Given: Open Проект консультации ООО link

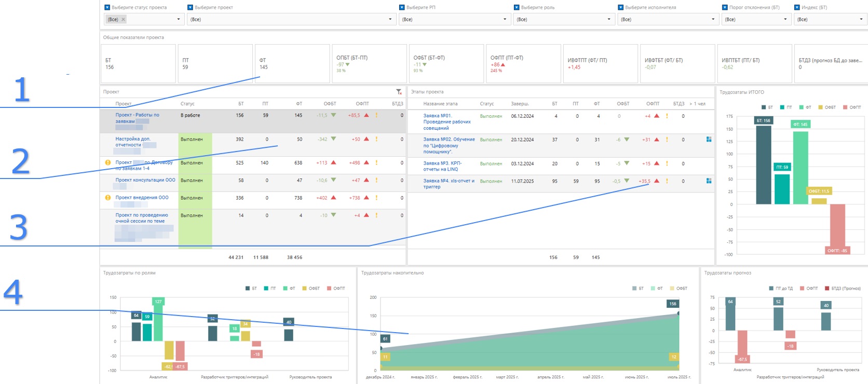Looking at the screenshot, I should [x=145, y=181].
